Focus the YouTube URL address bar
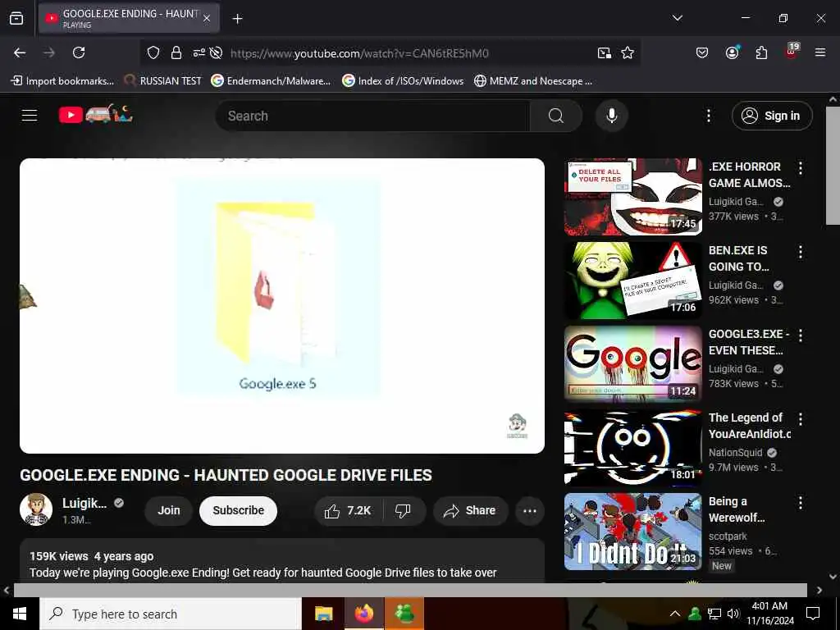840x630 pixels. 359,53
